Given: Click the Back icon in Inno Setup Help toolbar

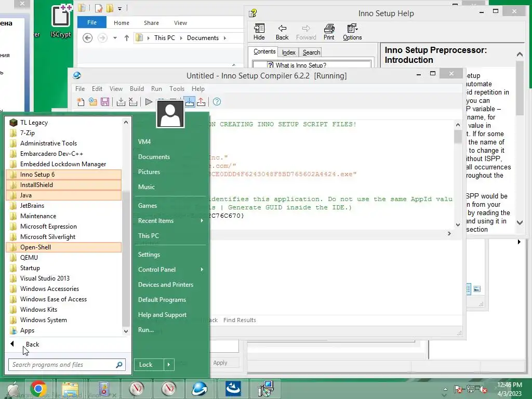Looking at the screenshot, I should point(282,32).
